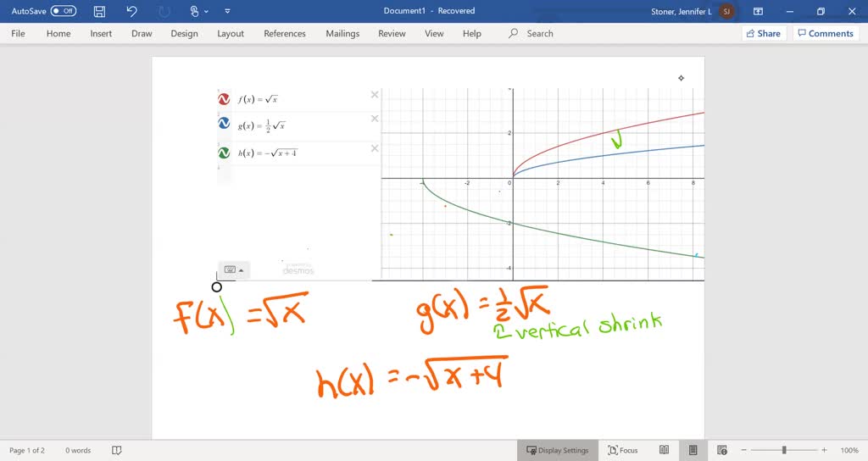Click the zoom in plus button
Image resolution: width=868 pixels, height=461 pixels.
824,450
